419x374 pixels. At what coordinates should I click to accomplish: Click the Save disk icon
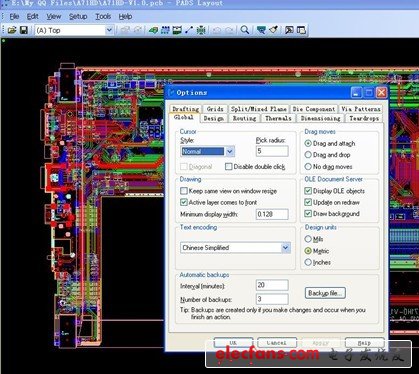click(x=24, y=30)
